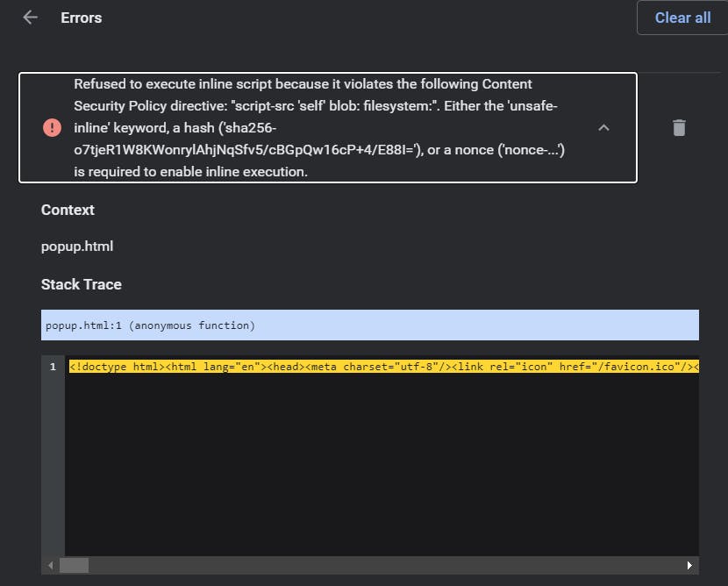Click the horizontal scrollbar track's middle
This screenshot has width=728, height=586.
[x=370, y=565]
